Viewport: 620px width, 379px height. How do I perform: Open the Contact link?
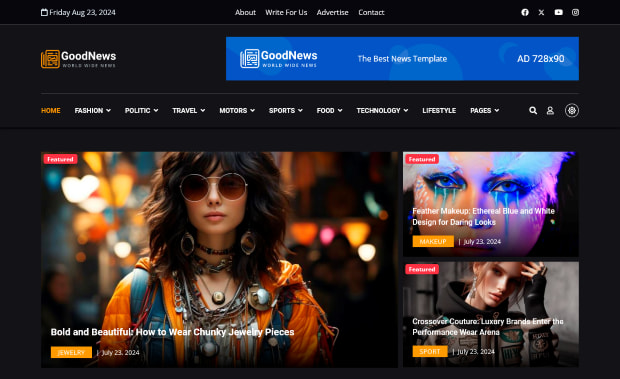pos(371,12)
